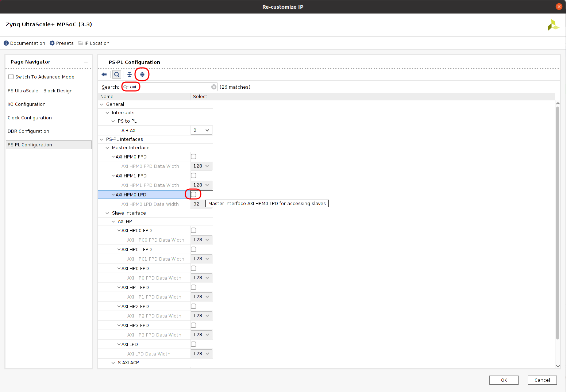Open Documentation info icon link
This screenshot has width=566, height=392.
(6, 43)
